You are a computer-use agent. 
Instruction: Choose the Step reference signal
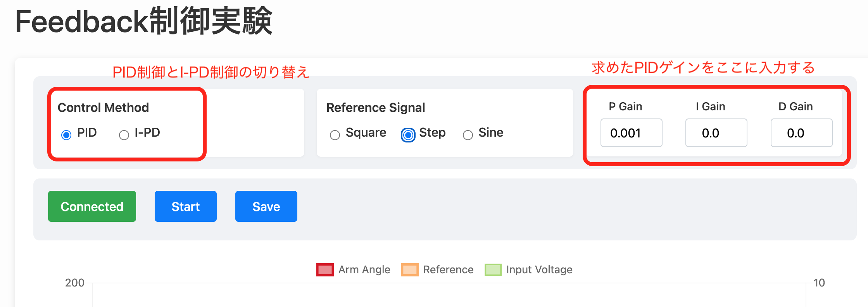[408, 135]
